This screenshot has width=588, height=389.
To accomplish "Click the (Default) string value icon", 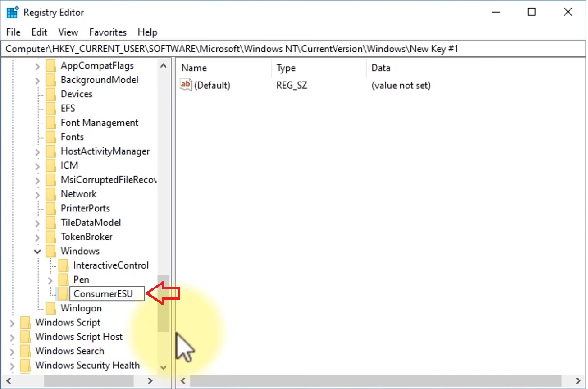I will [x=186, y=85].
